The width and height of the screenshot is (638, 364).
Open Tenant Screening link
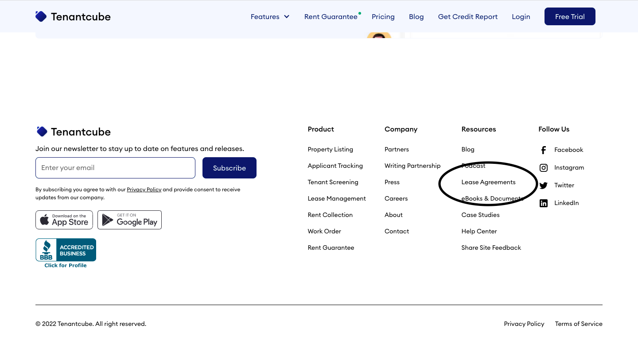(333, 182)
